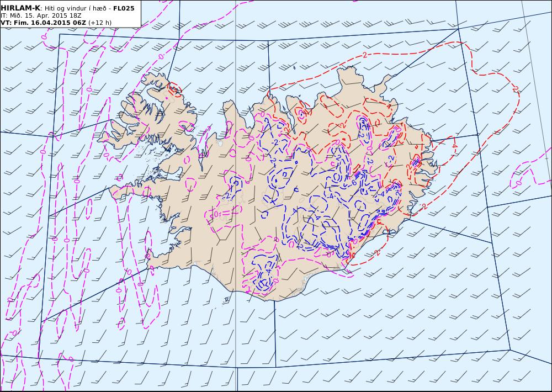Click the 'IT: Mið. 15. Apr. 2015 18Z' line
This screenshot has width=552, height=392.
click(41, 15)
